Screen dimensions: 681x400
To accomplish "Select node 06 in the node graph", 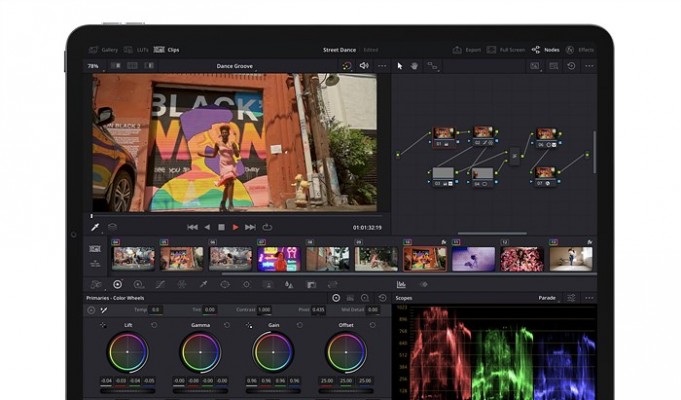I will click(x=546, y=137).
